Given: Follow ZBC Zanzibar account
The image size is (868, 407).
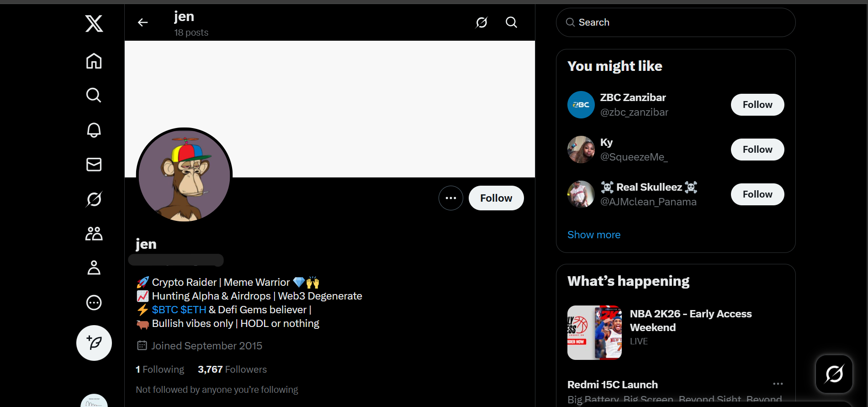Looking at the screenshot, I should pos(757,105).
